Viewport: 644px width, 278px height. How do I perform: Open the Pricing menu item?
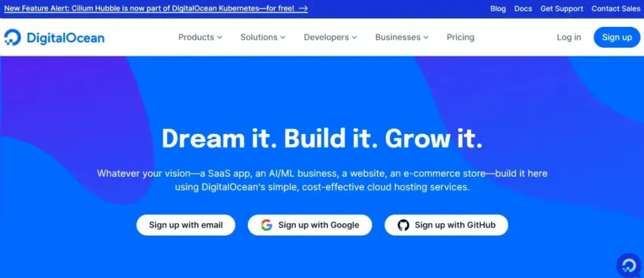[460, 38]
